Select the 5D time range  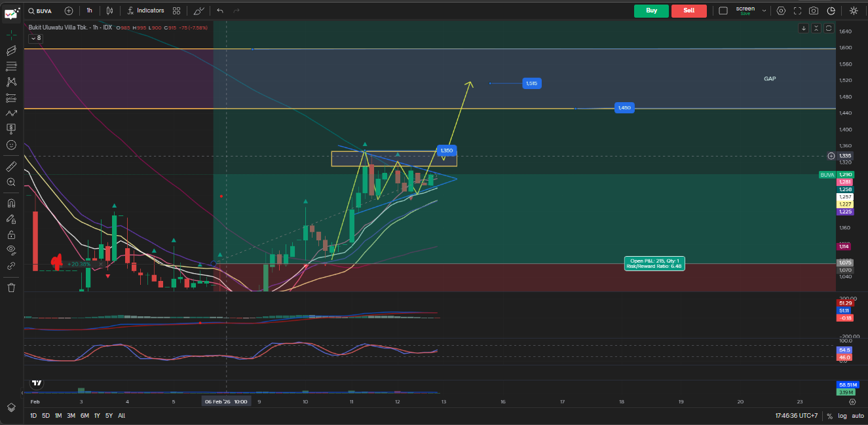[x=45, y=416]
